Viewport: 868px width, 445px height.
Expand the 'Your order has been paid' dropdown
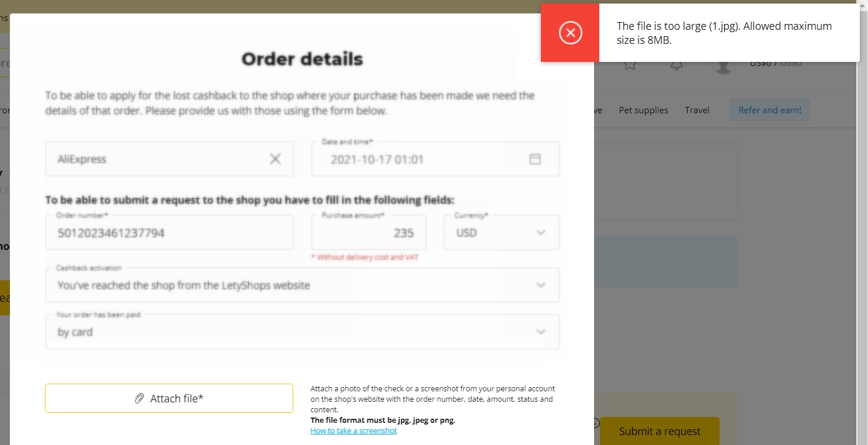302,332
